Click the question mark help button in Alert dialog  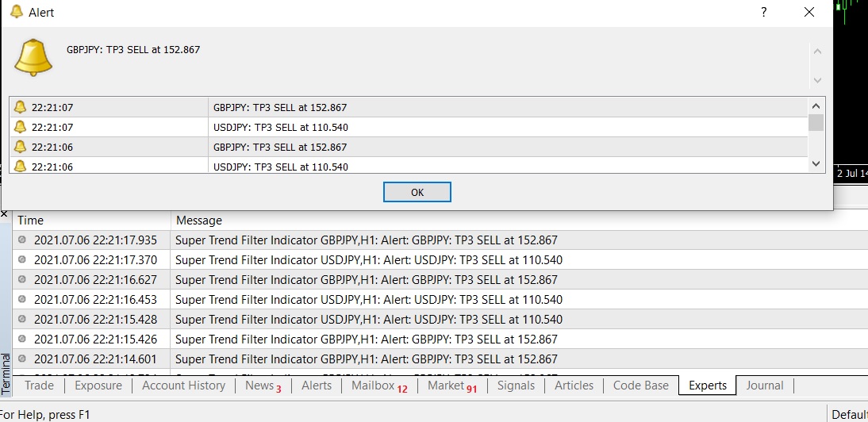tap(764, 12)
